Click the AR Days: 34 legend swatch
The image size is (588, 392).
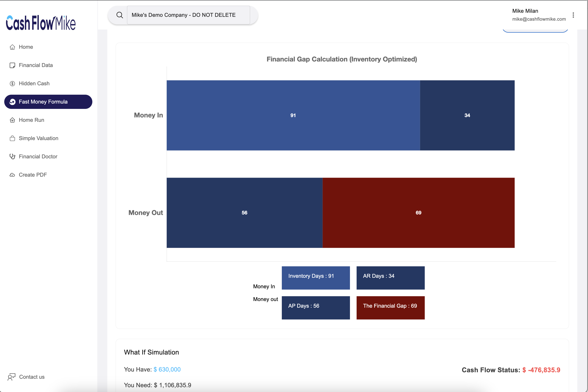pyautogui.click(x=390, y=278)
